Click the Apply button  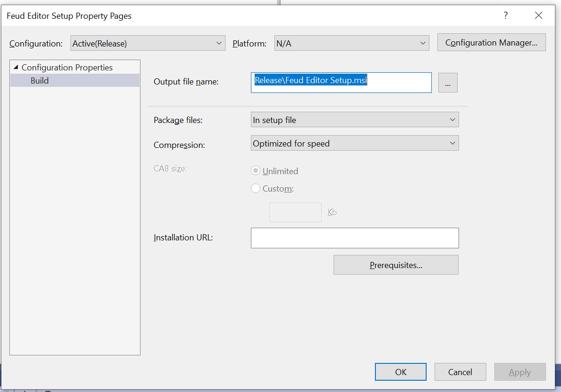point(520,372)
